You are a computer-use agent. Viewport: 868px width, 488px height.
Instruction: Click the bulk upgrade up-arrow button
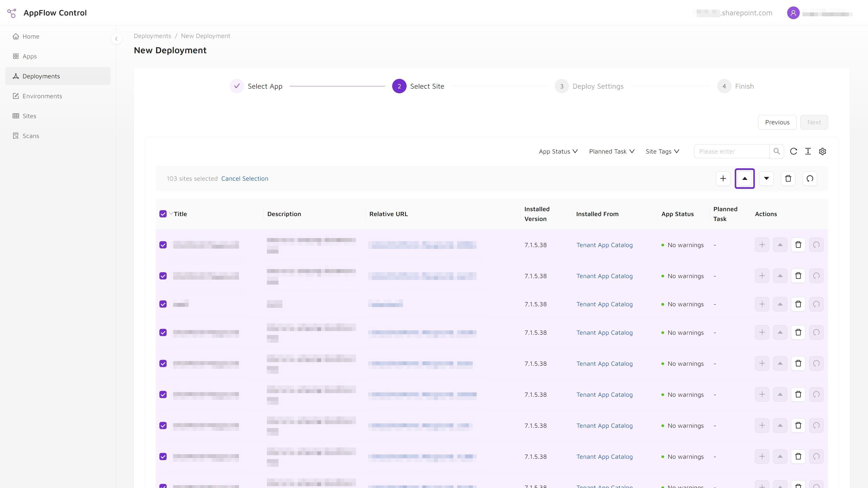[x=745, y=179]
